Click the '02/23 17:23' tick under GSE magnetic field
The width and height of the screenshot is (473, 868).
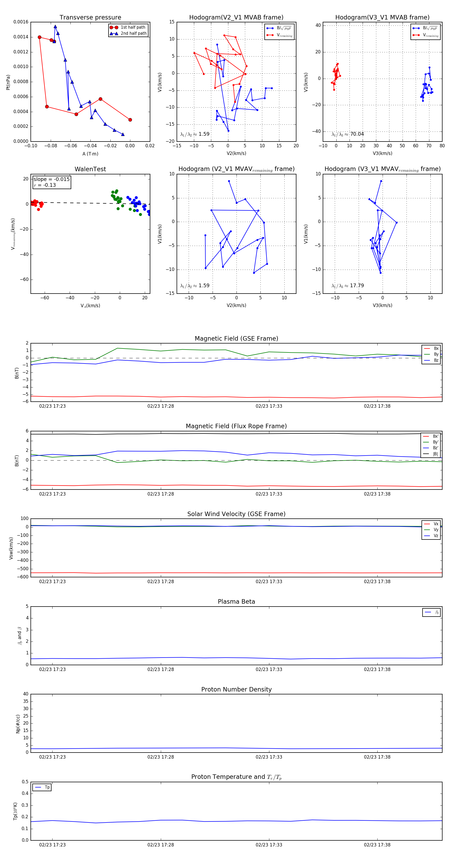tap(52, 406)
